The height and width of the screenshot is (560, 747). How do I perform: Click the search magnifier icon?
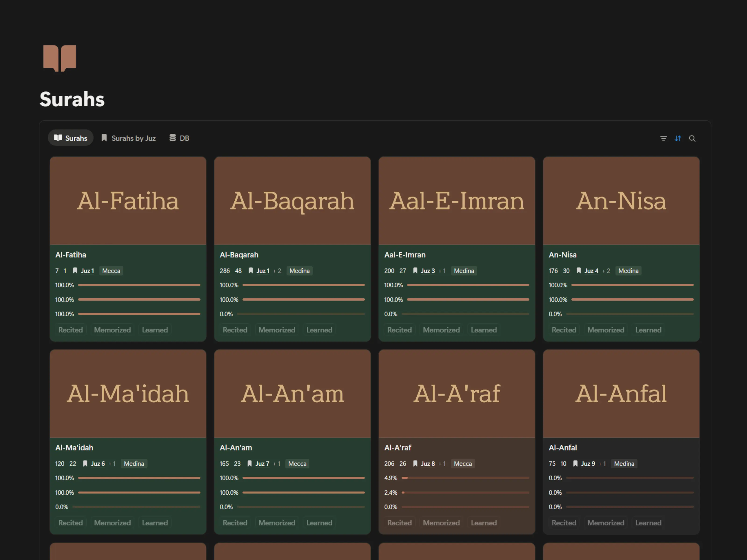coord(692,138)
